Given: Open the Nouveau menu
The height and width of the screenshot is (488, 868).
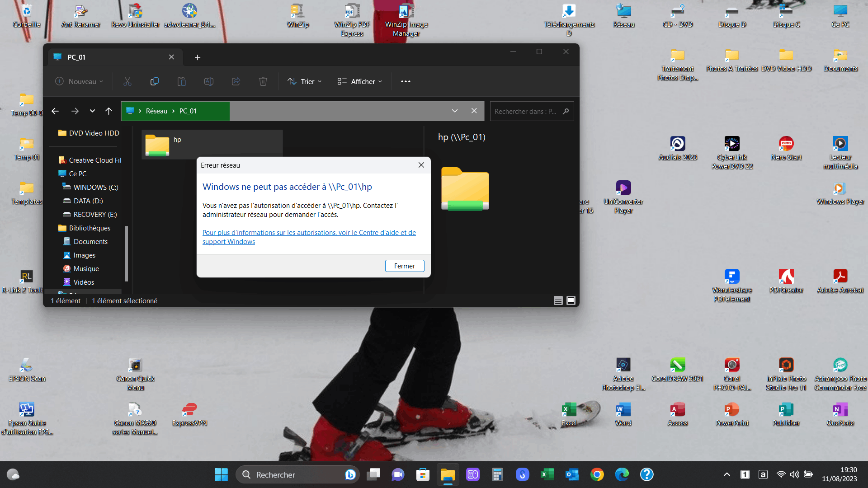Looking at the screenshot, I should 79,81.
